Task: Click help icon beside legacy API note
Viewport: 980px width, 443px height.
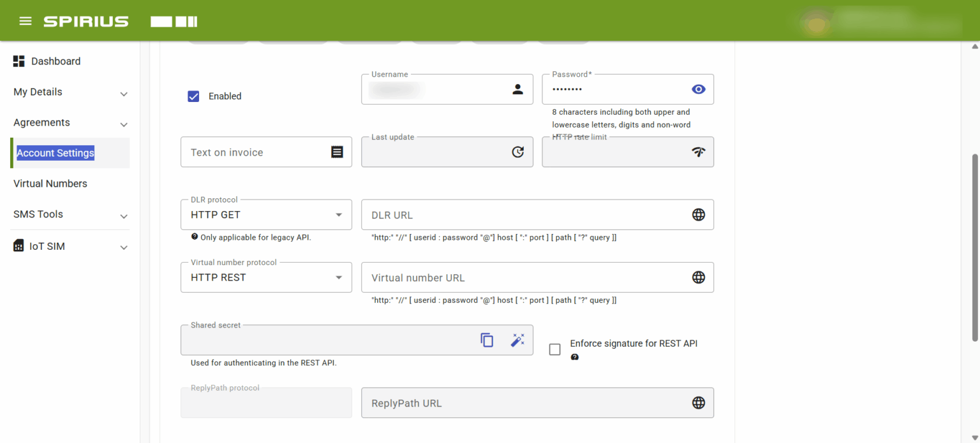Action: (x=195, y=236)
